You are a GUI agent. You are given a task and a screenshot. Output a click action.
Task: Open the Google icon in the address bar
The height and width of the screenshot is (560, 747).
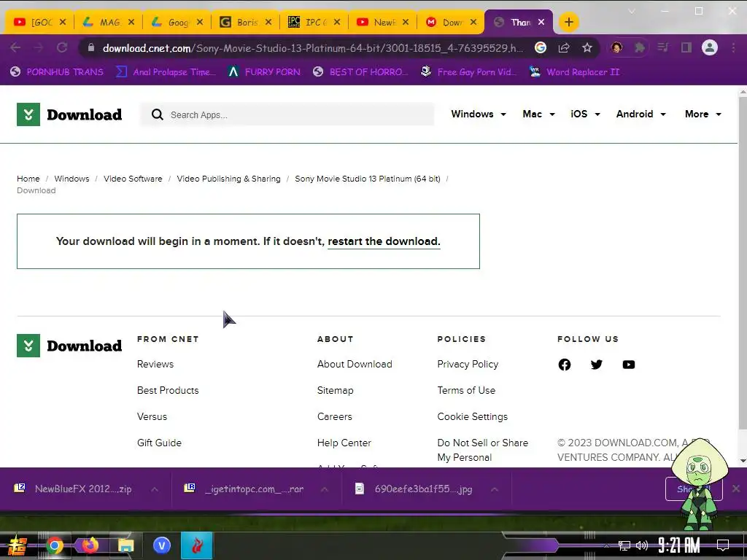point(541,47)
